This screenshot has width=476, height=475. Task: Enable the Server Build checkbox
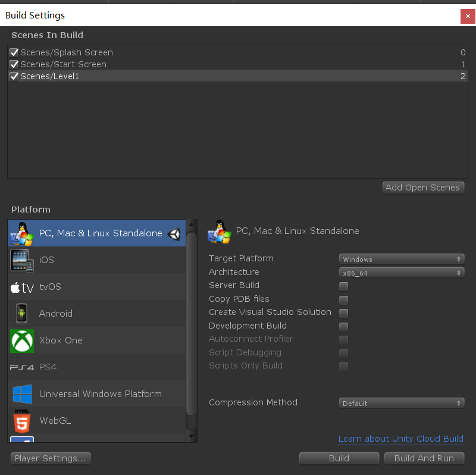344,286
